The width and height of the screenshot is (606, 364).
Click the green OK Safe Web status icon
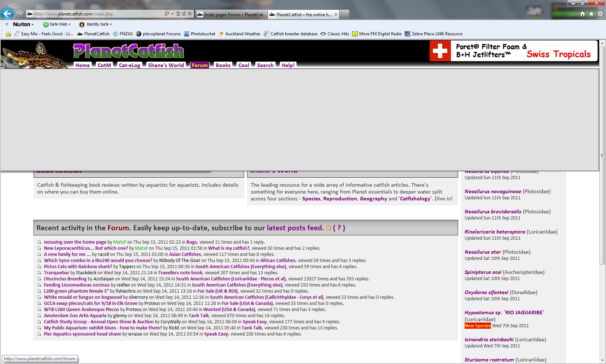click(46, 25)
